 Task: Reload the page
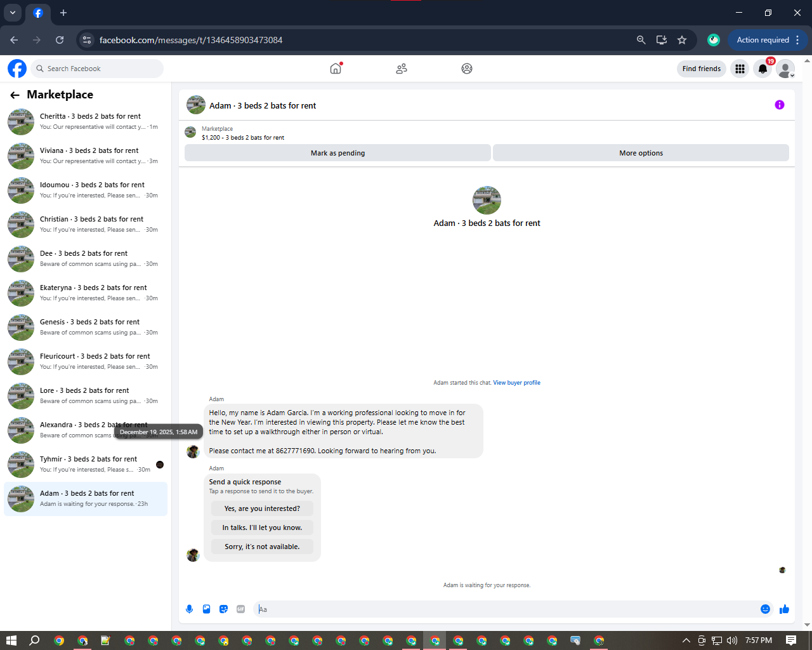(60, 40)
